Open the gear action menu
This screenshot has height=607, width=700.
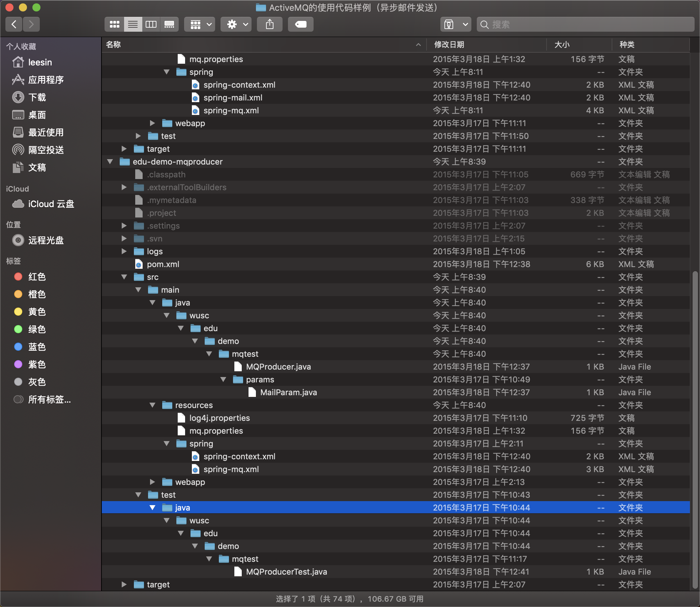pyautogui.click(x=236, y=24)
